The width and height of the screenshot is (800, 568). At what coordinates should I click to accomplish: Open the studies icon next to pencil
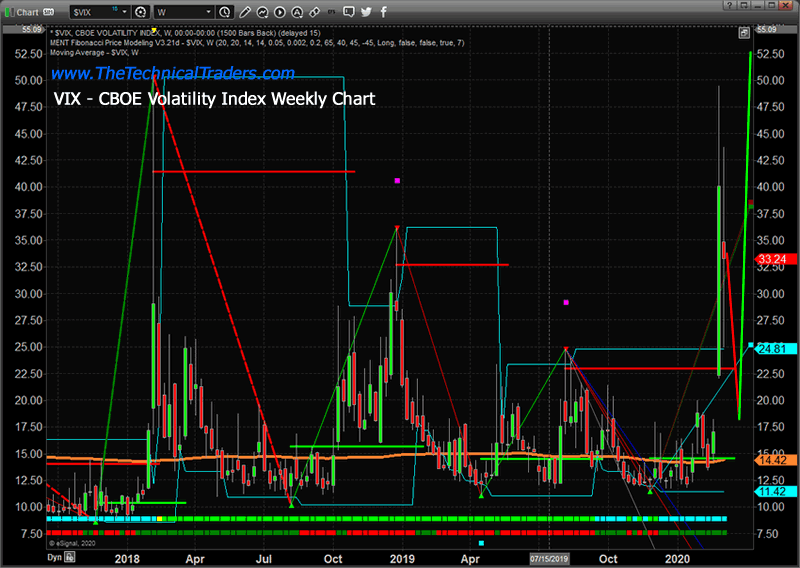(262, 12)
